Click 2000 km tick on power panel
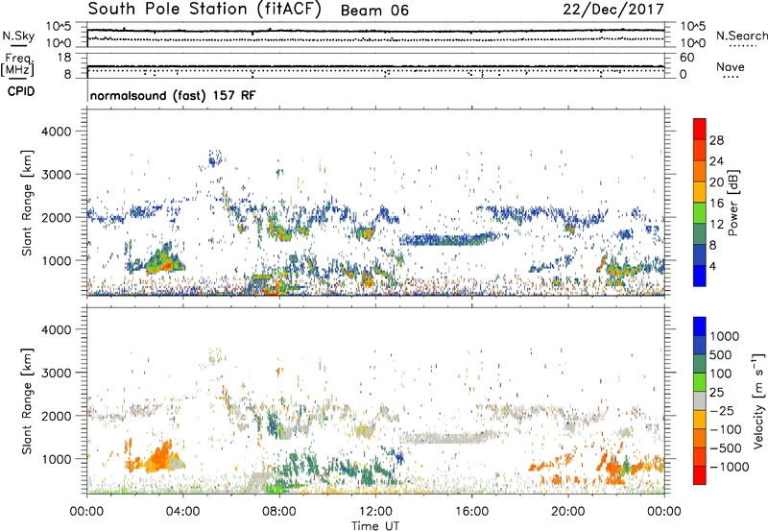Image resolution: width=768 pixels, height=532 pixels. tap(56, 217)
